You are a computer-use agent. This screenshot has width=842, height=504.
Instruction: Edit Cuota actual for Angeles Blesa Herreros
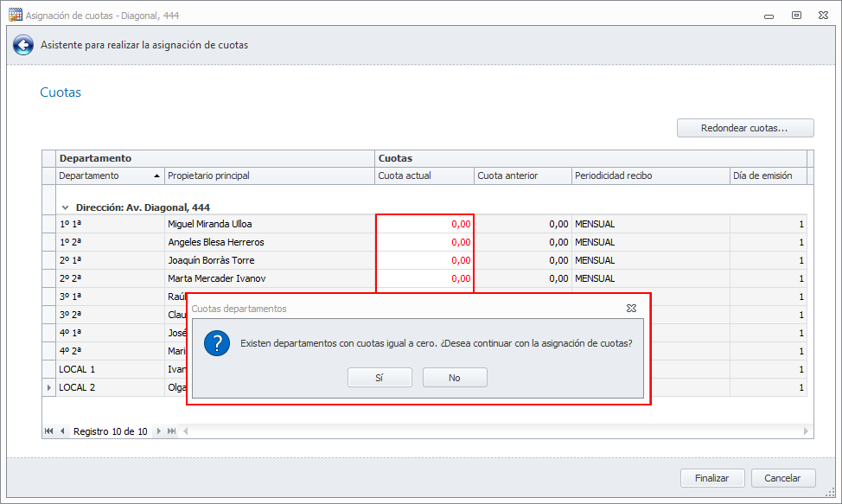(424, 243)
